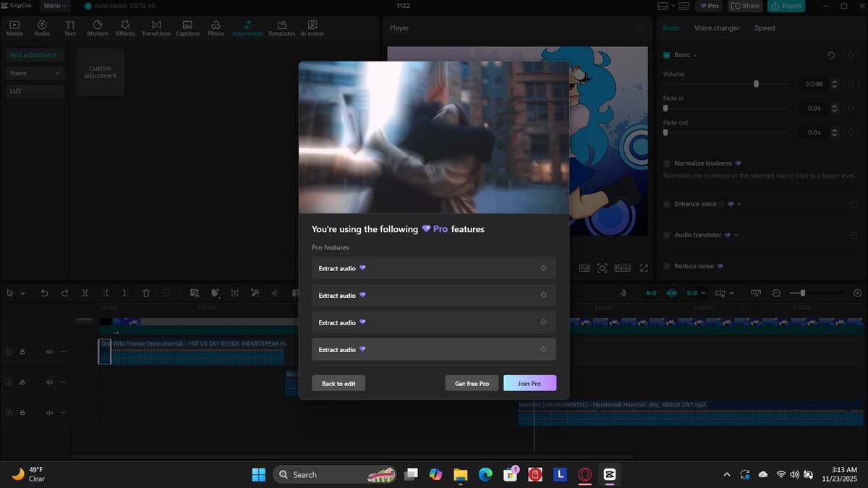
Task: Click the Pro badge button in title bar
Action: coord(708,6)
